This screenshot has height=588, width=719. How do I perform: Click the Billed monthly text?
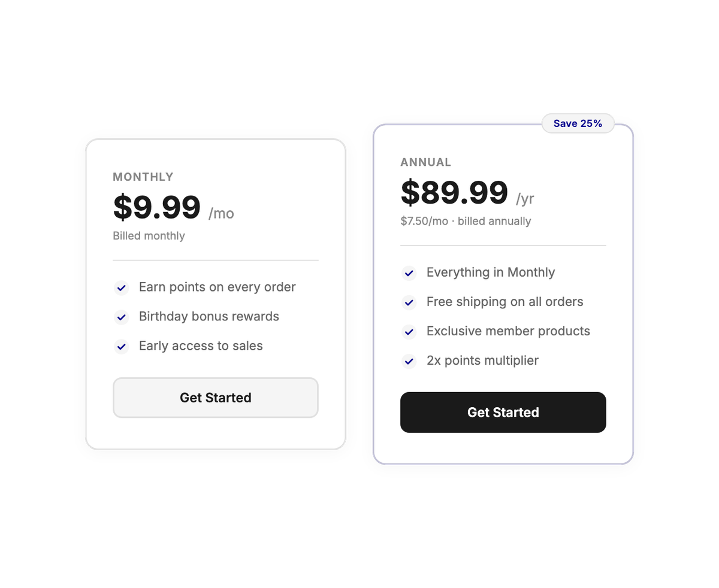[x=149, y=235]
